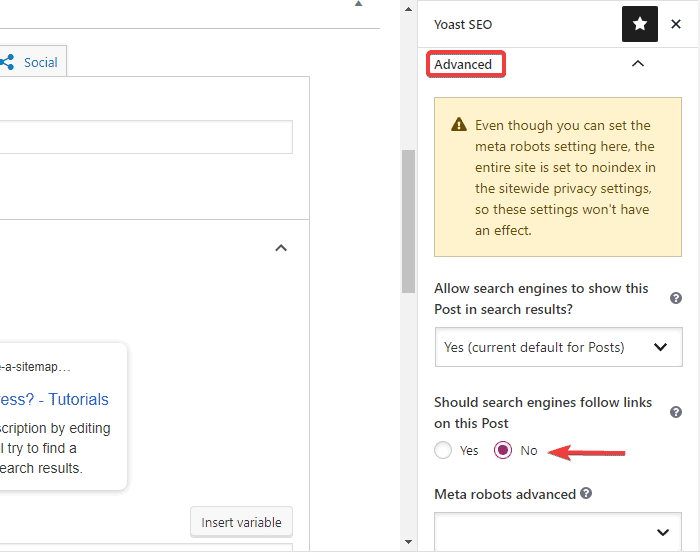Image resolution: width=700 pixels, height=554 pixels.
Task: Collapse the snippet preview panel
Action: [281, 248]
